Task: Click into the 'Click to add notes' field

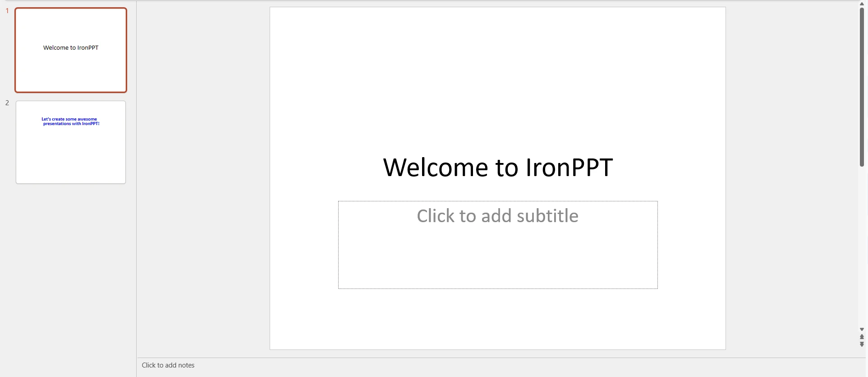Action: pyautogui.click(x=168, y=365)
